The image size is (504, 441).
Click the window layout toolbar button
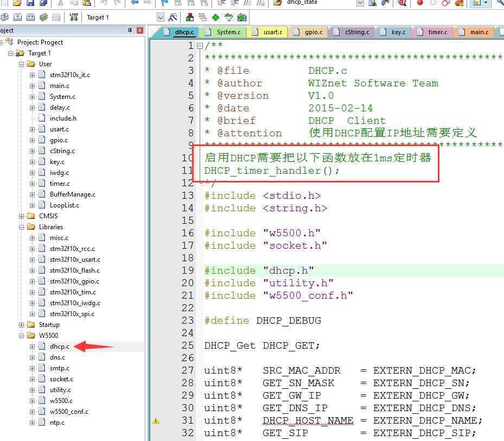pyautogui.click(x=477, y=3)
